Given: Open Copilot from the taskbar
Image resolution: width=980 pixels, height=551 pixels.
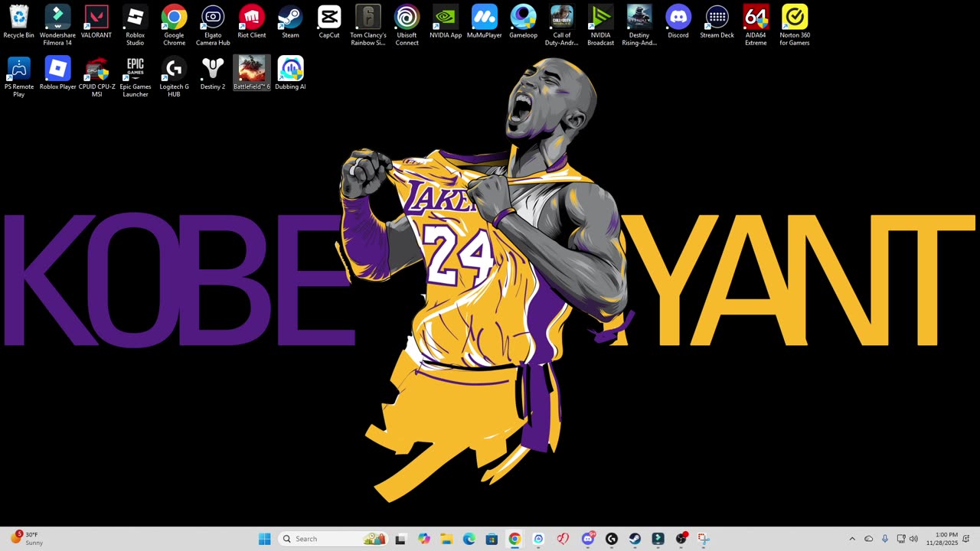Looking at the screenshot, I should [x=424, y=539].
